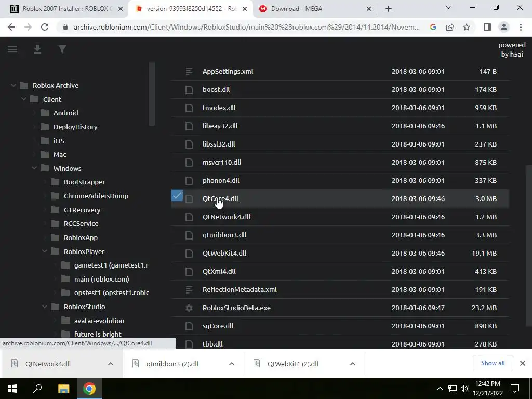Click Show all downloads button
This screenshot has width=532, height=399.
click(x=493, y=363)
